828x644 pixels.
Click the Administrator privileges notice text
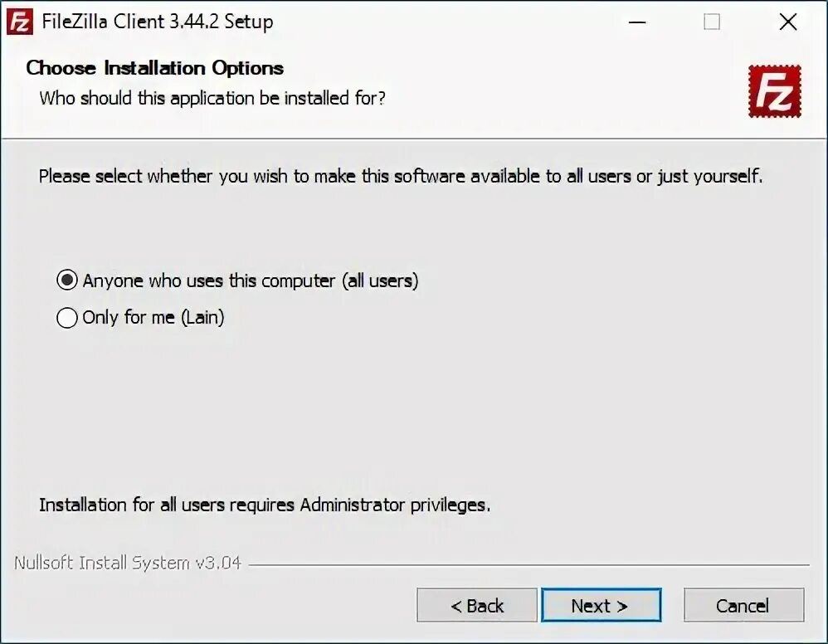[x=264, y=505]
